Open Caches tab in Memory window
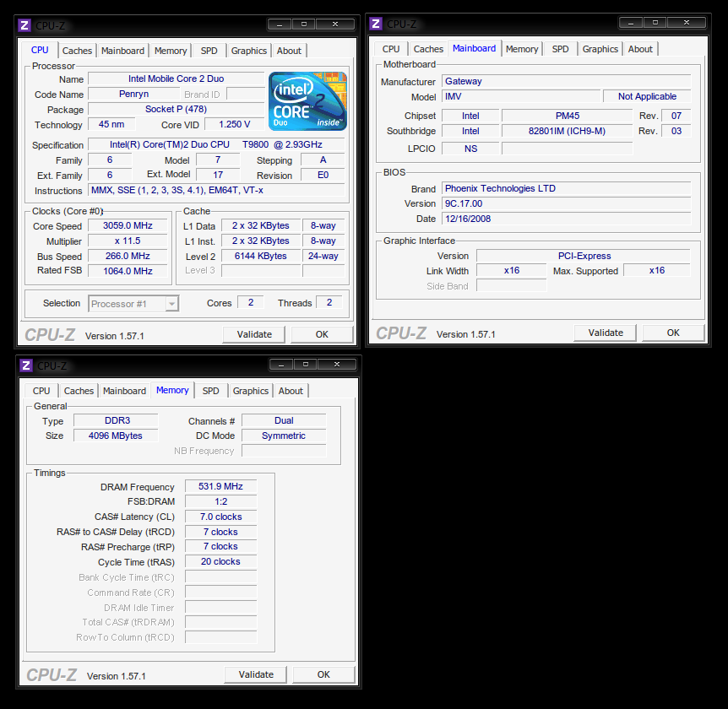728x709 pixels. click(79, 391)
